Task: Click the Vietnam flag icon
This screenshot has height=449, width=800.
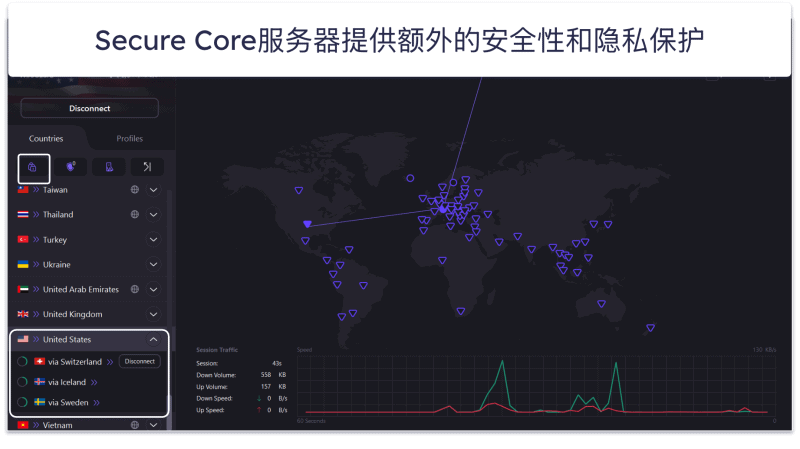Action: click(23, 425)
